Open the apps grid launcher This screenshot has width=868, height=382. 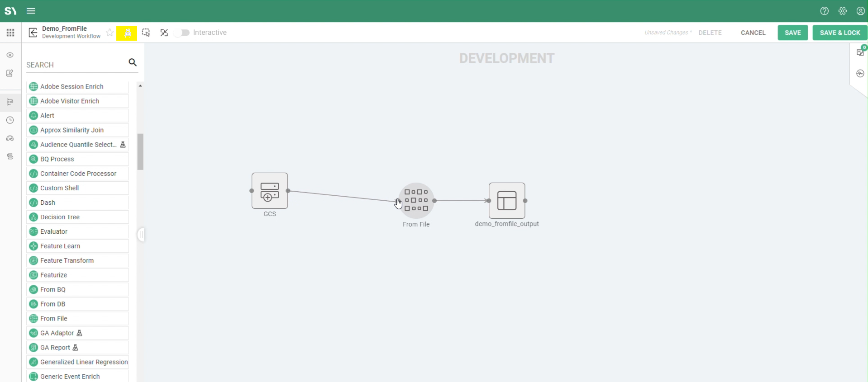(10, 33)
